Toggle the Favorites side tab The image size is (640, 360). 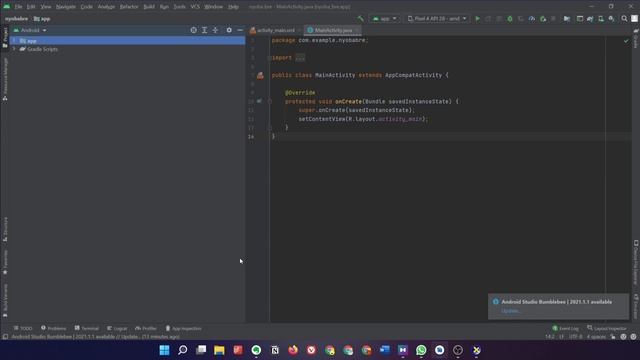(x=5, y=262)
